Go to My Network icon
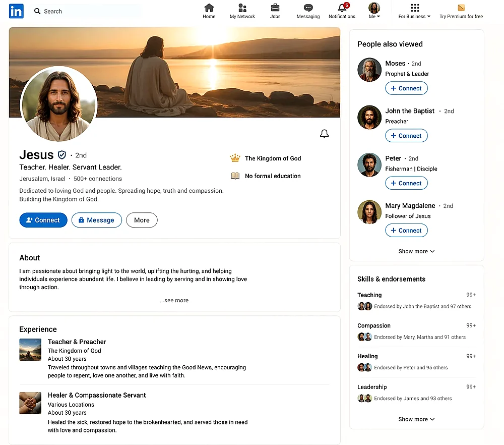The height and width of the screenshot is (445, 504). tap(242, 8)
